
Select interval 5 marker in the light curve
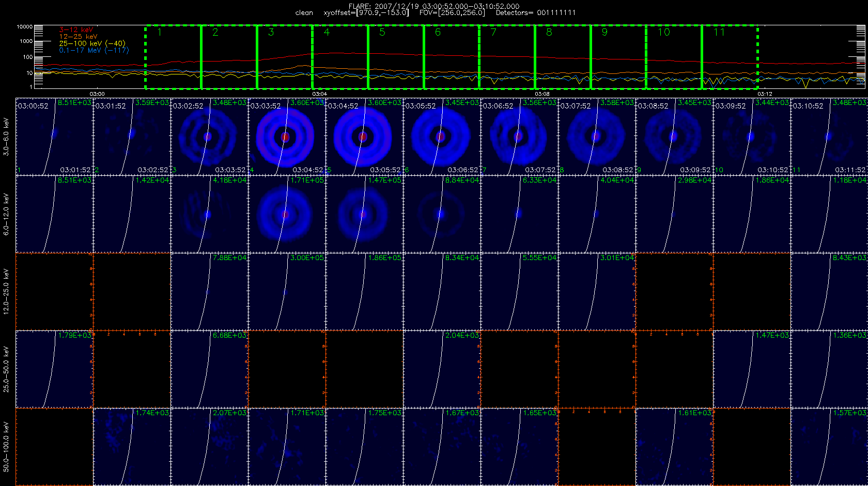(382, 32)
